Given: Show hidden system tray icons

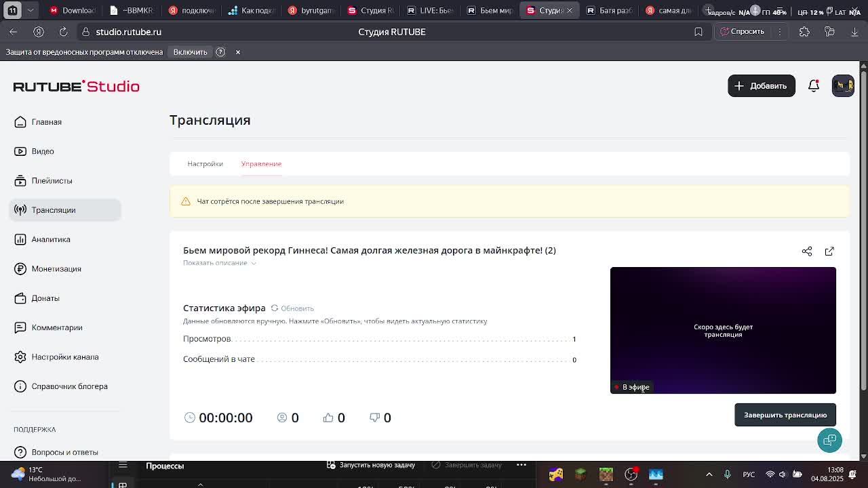Looking at the screenshot, I should [x=709, y=474].
